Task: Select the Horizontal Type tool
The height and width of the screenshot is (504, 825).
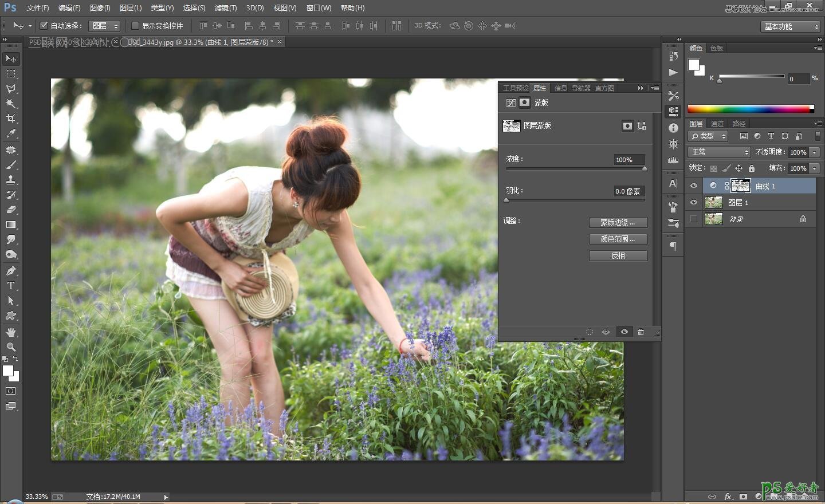Action: [11, 286]
